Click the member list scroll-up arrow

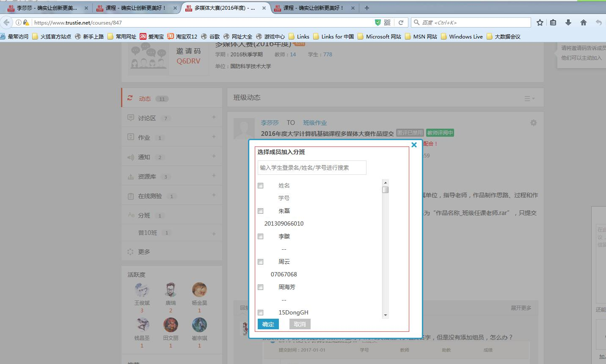385,183
